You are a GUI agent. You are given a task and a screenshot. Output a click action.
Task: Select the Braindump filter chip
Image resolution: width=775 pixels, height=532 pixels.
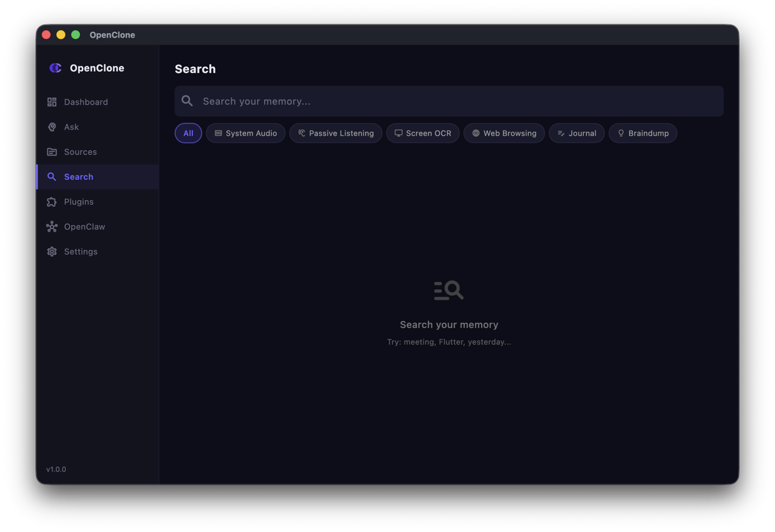pos(643,133)
